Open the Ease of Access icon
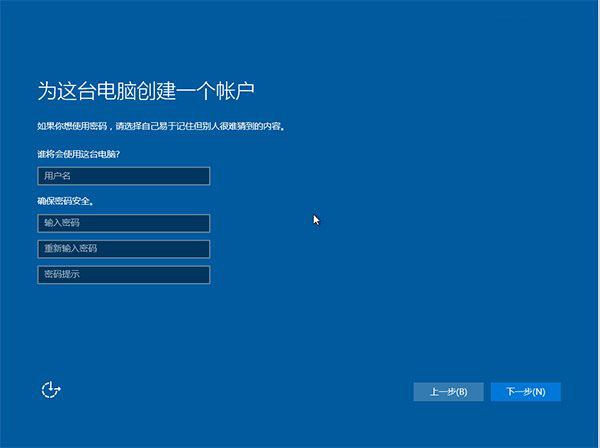This screenshot has width=600, height=448. coord(51,390)
